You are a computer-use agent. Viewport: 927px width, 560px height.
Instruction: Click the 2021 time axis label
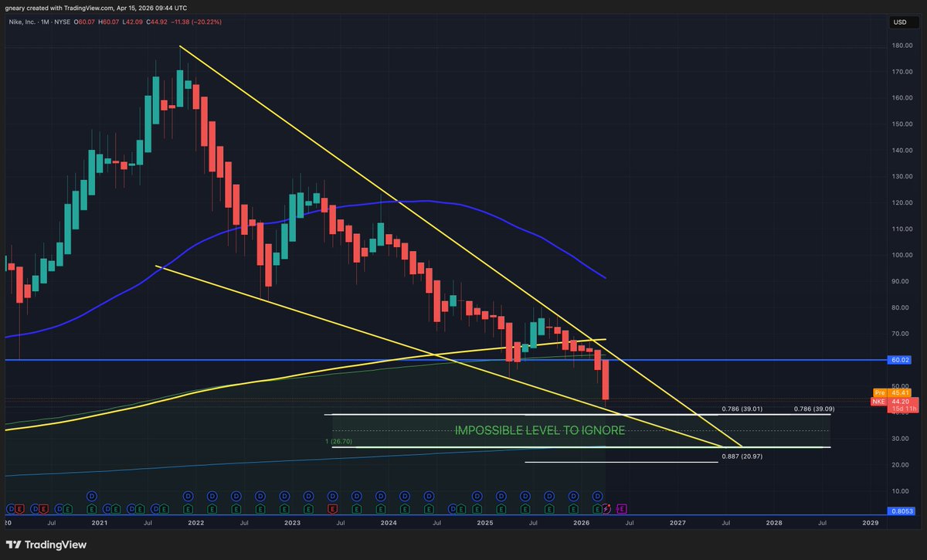tap(99, 523)
